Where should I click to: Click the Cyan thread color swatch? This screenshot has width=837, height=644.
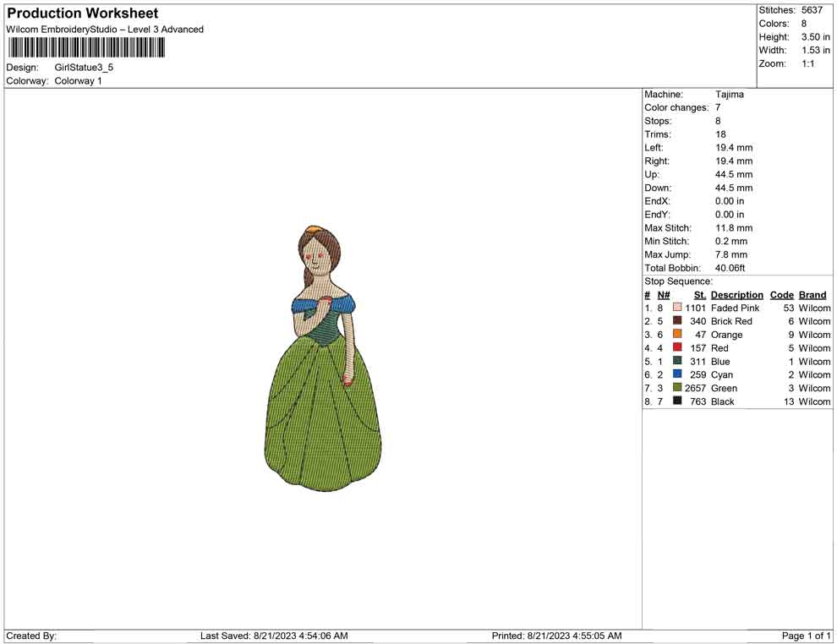(x=677, y=374)
